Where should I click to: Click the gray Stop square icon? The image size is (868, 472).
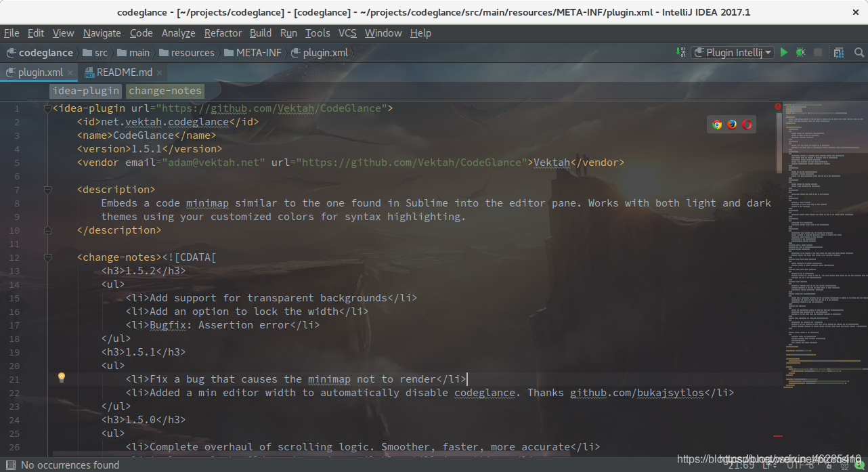coord(818,52)
